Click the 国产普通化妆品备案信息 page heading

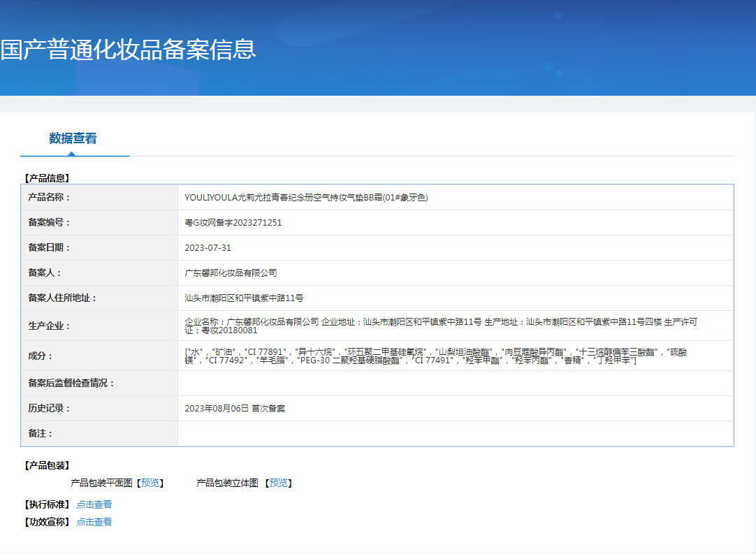(128, 49)
